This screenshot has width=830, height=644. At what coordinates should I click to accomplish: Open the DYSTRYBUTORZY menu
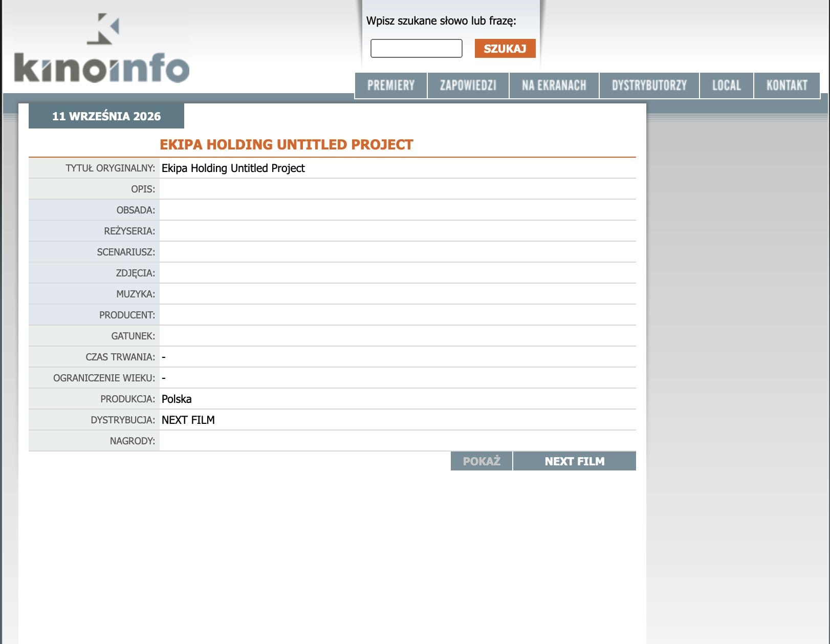[x=649, y=85]
